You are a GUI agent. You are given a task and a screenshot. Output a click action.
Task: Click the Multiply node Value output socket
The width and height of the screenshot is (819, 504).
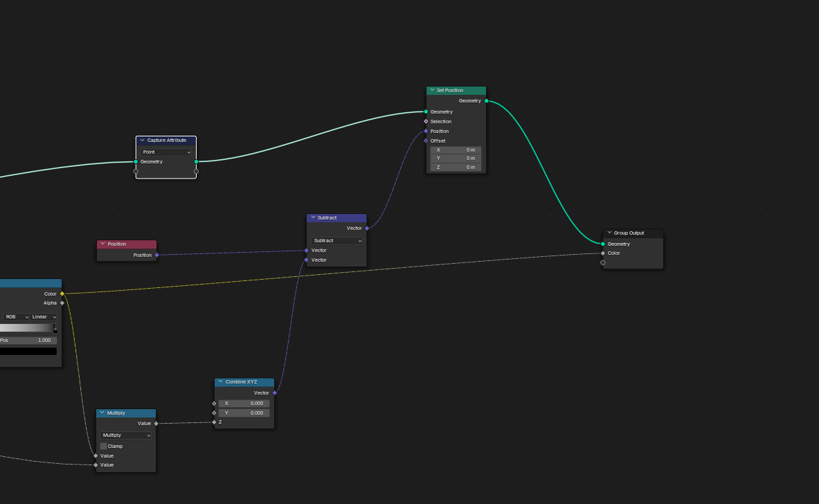[156, 424]
